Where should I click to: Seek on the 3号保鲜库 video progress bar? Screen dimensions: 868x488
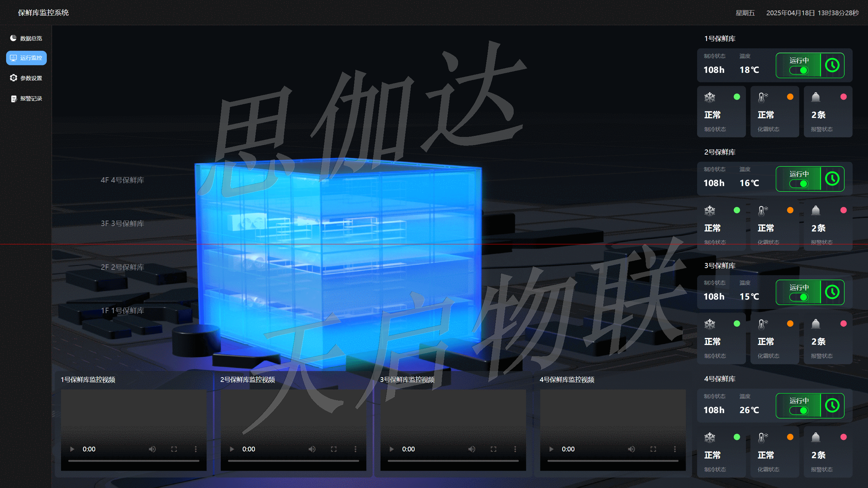click(453, 461)
